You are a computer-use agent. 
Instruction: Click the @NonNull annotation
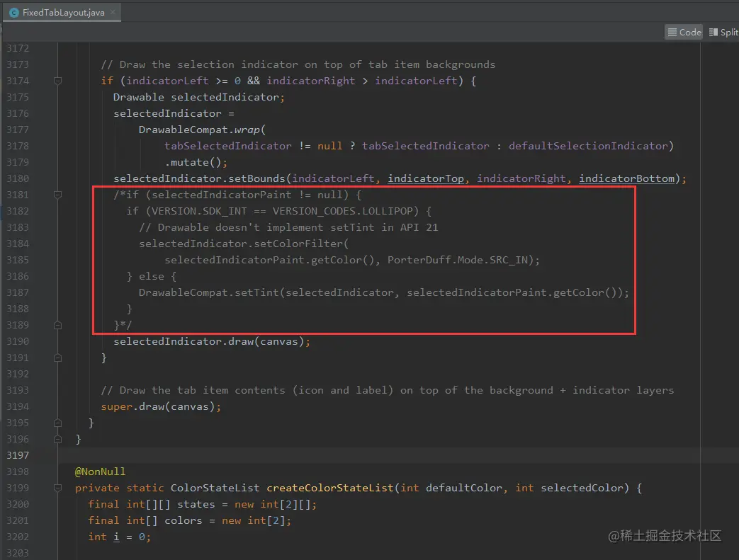(100, 472)
